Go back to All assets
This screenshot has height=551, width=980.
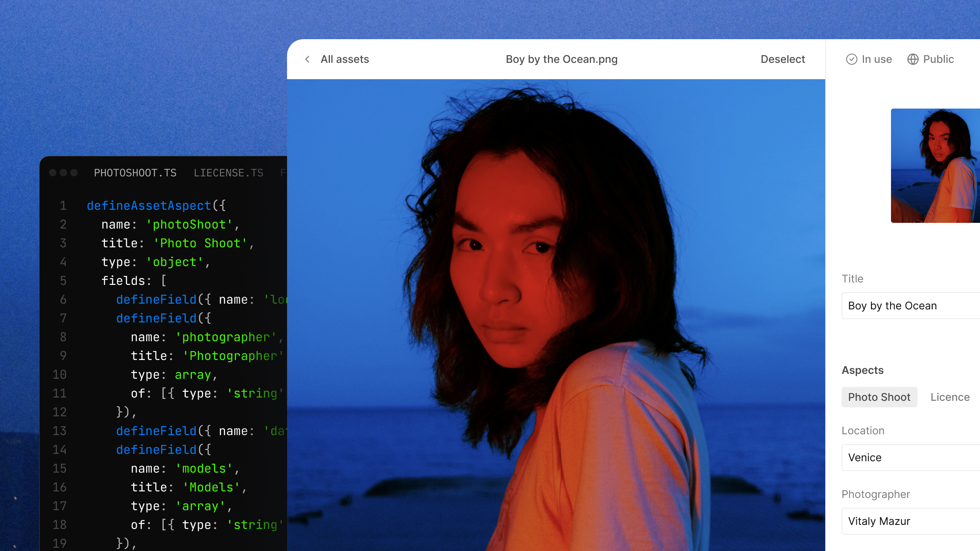point(345,59)
